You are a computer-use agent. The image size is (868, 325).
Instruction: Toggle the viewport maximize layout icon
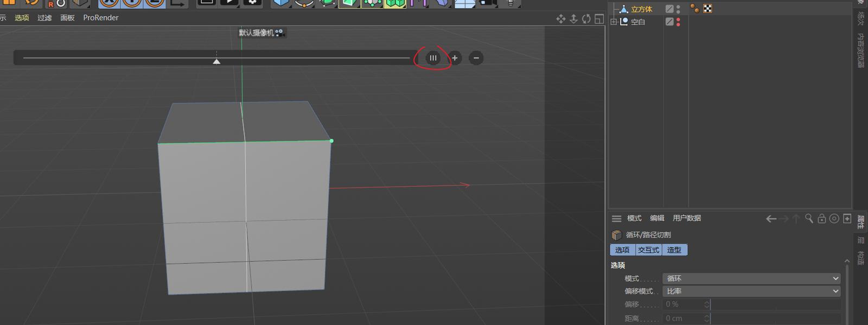point(599,19)
